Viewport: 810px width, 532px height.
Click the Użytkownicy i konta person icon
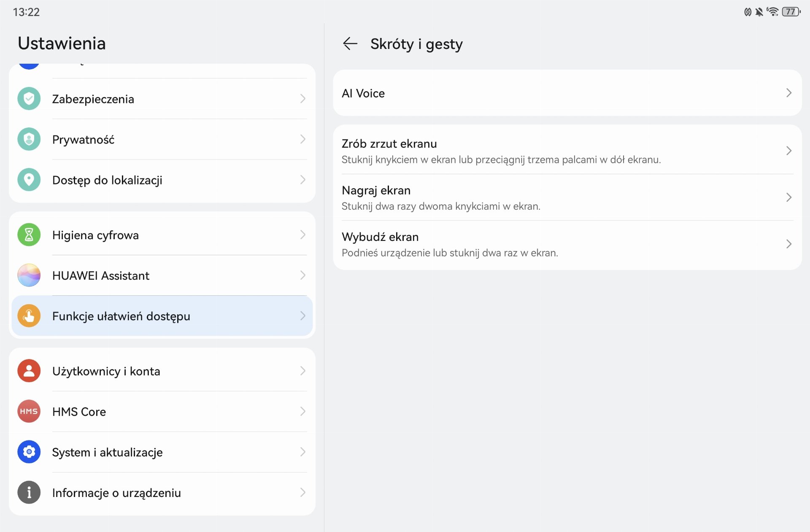pyautogui.click(x=29, y=371)
